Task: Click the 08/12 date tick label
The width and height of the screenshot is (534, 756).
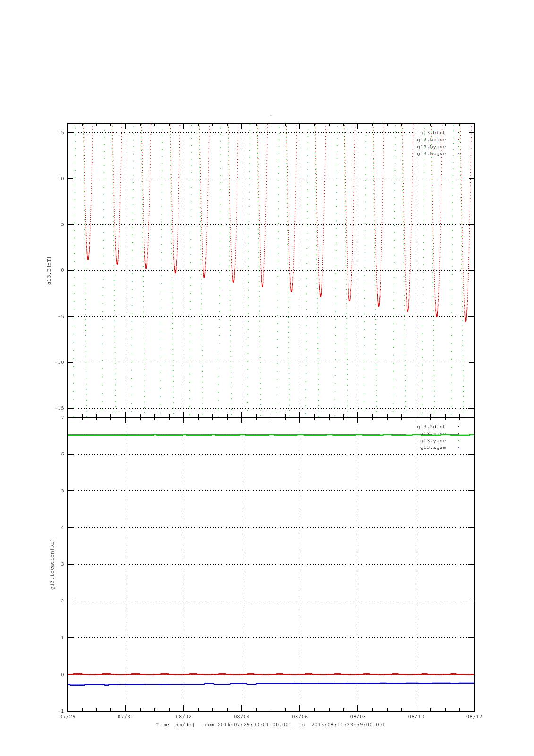Action: [474, 716]
